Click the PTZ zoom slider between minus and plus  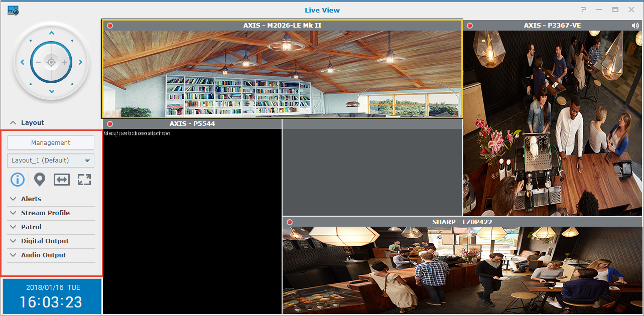click(51, 62)
